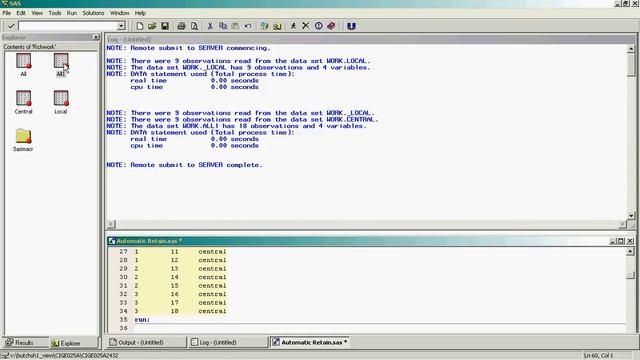Click the editor line containing run;
Screen dimensions: 640x360
[142, 320]
